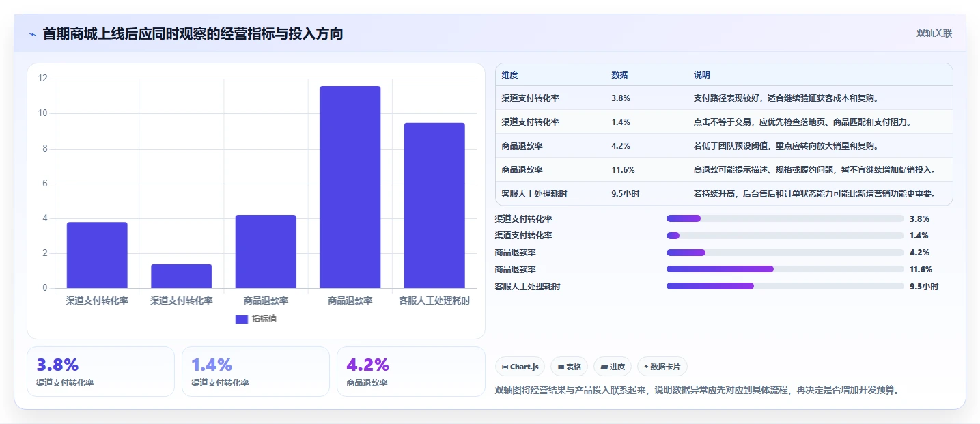The height and width of the screenshot is (424, 980).
Task: Click the progress bar showing 4.2%
Action: (785, 253)
